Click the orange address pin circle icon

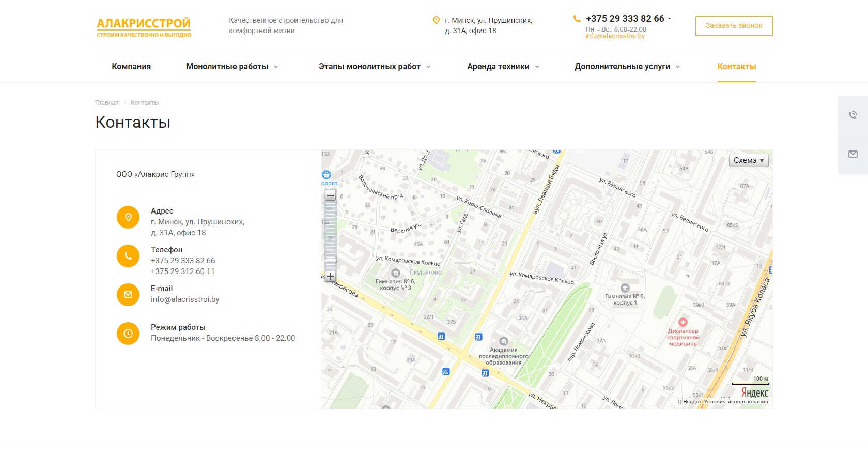click(x=128, y=217)
